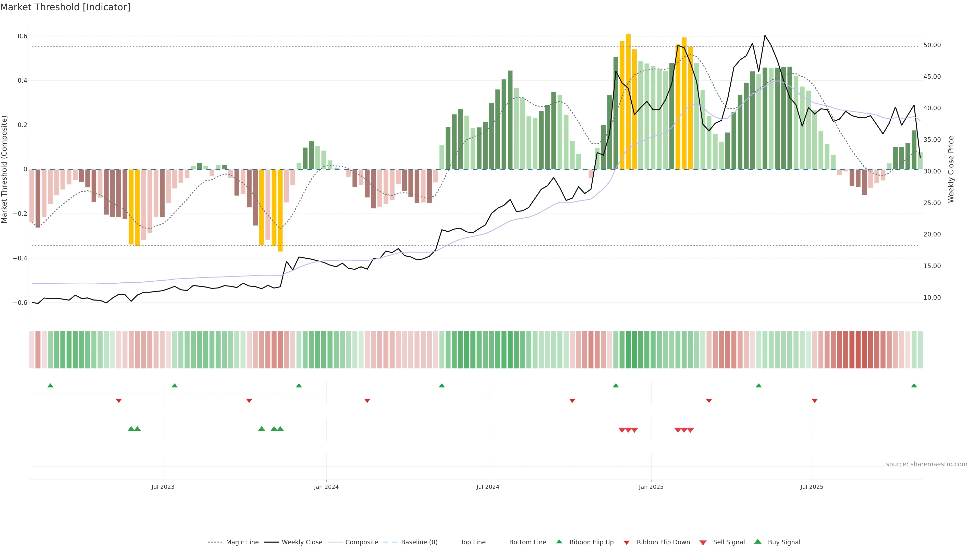
Task: Toggle Magic Line legend entry
Action: point(242,542)
